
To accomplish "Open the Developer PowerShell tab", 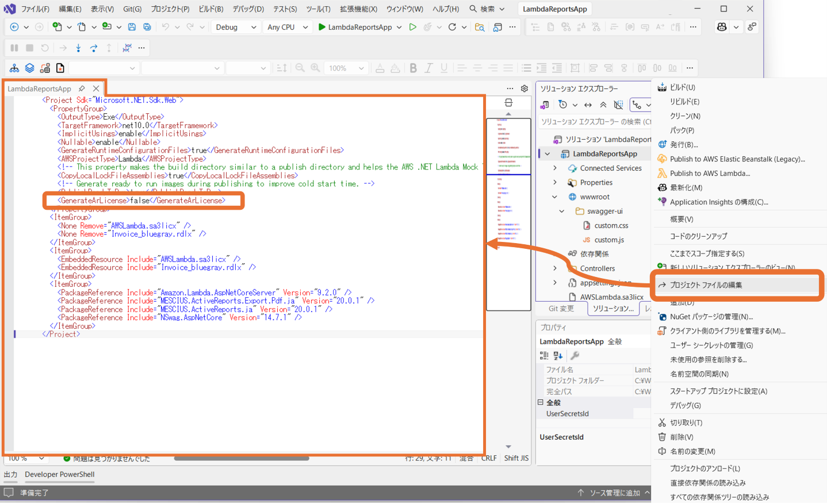I will 60,474.
